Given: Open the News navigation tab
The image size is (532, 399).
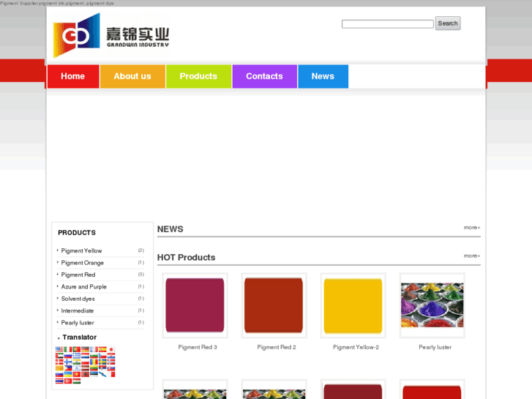Looking at the screenshot, I should (323, 76).
